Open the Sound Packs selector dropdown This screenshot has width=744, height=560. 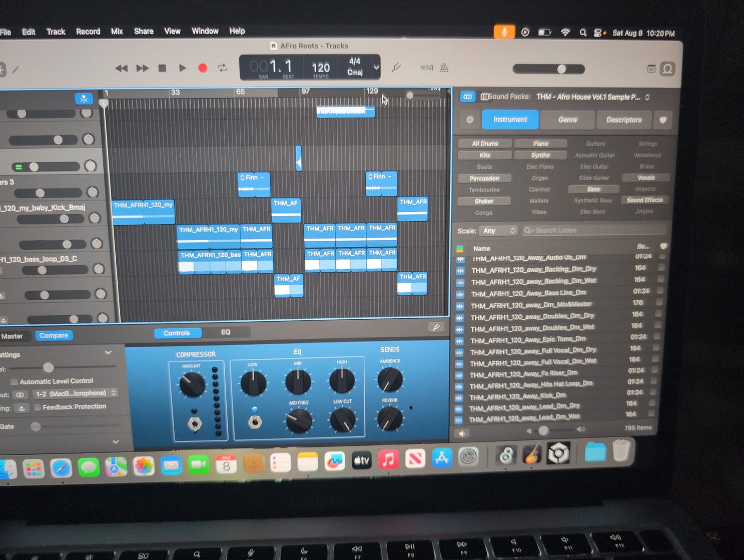(593, 97)
